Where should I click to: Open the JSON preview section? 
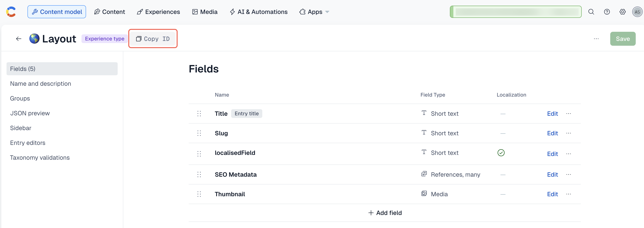(30, 113)
